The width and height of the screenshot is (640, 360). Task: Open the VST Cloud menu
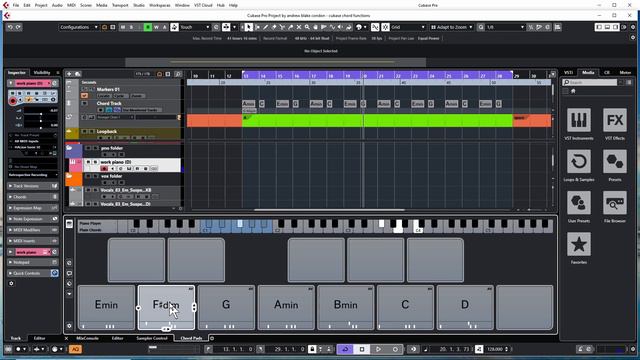click(x=203, y=5)
